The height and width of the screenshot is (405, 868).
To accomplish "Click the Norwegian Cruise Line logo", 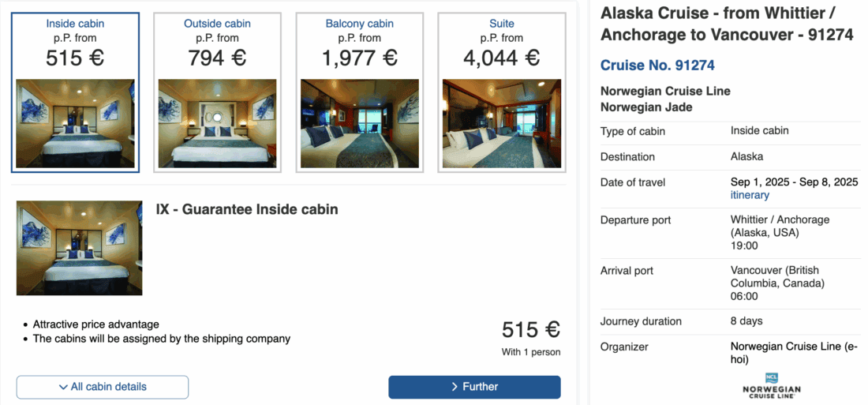I will point(771,385).
